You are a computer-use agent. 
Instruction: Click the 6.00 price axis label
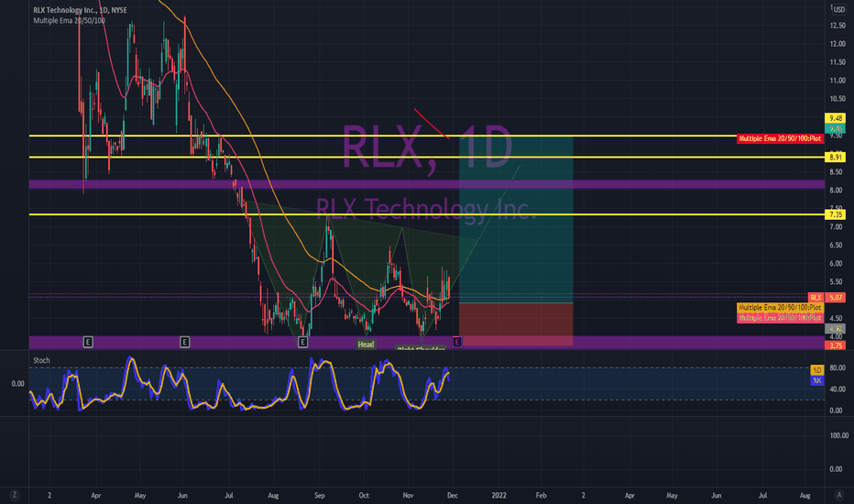click(x=836, y=263)
